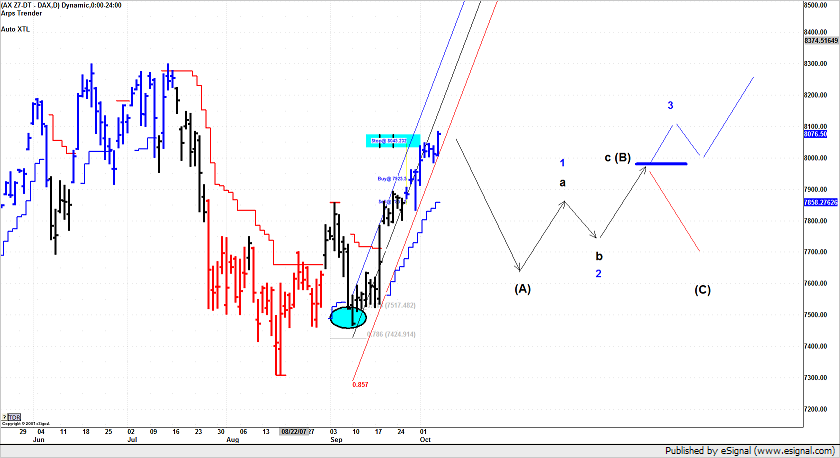840x458 pixels.
Task: Select the highlighted 08/22/07 date marker
Action: (299, 430)
